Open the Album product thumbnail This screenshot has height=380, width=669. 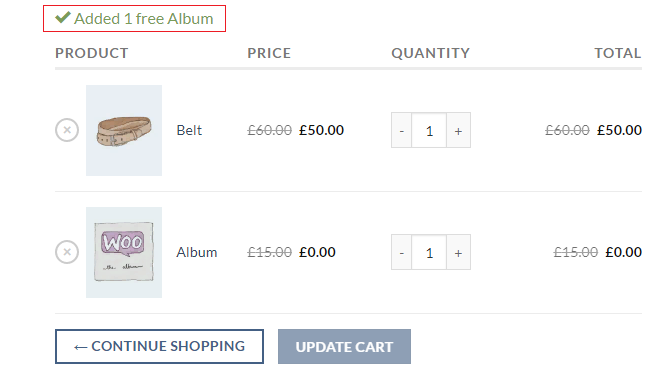click(124, 252)
